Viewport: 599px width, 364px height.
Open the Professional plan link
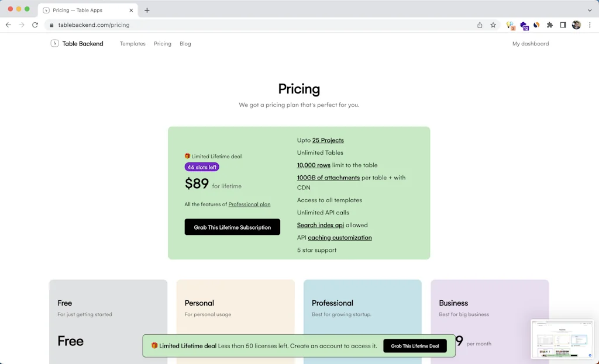(249, 204)
